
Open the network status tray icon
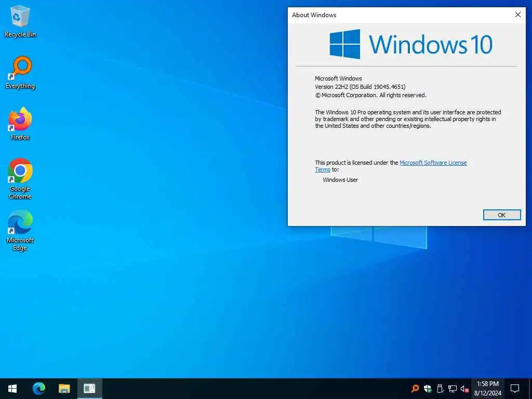pyautogui.click(x=453, y=389)
